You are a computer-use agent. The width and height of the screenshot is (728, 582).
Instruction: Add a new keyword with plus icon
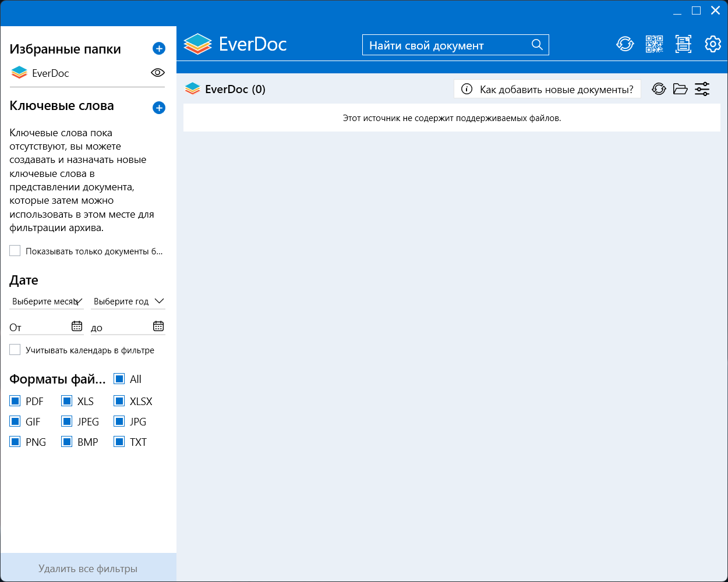point(159,108)
